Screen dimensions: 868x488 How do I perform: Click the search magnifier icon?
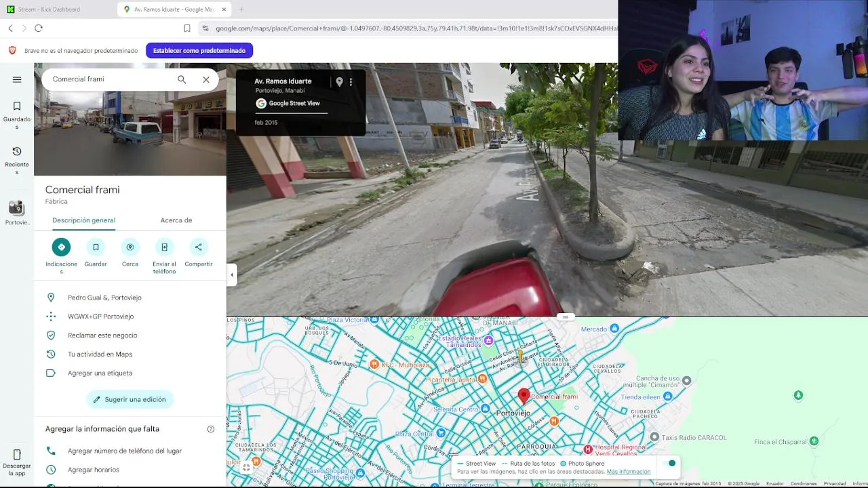click(182, 79)
